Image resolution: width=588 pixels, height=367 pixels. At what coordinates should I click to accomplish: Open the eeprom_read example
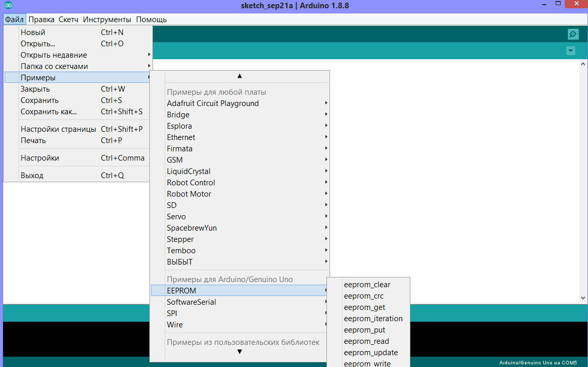(x=368, y=341)
